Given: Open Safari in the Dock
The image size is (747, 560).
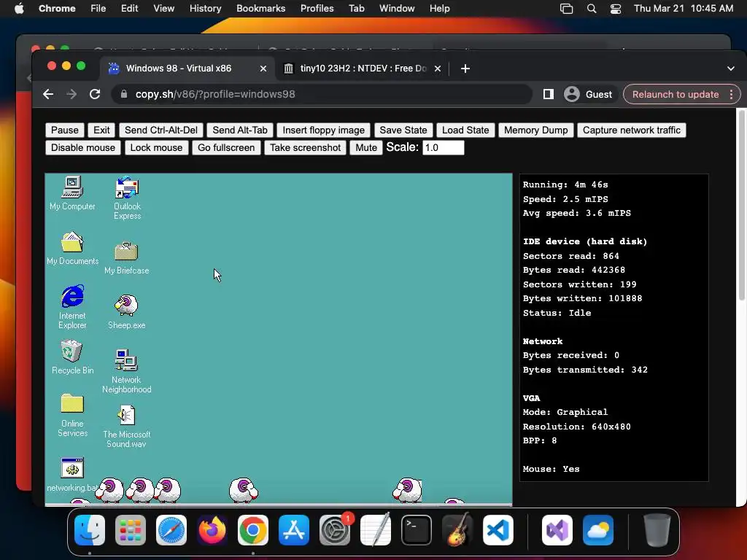Looking at the screenshot, I should pos(171,530).
